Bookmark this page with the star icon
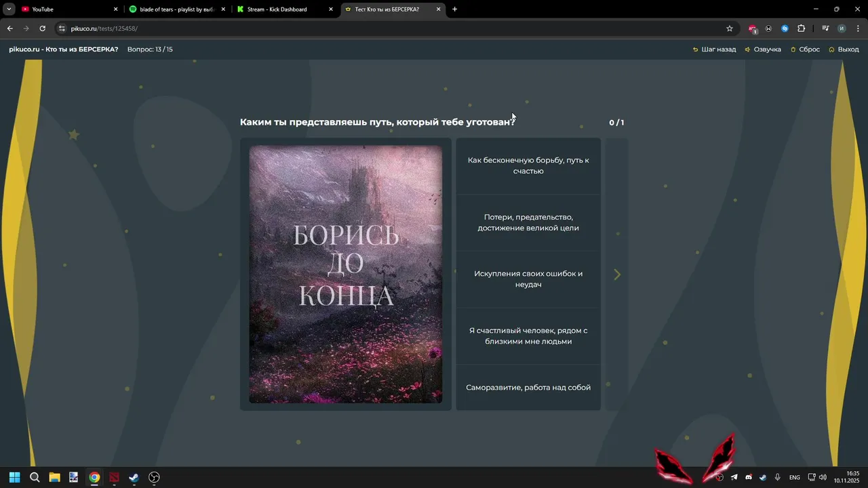Viewport: 868px width, 488px height. click(730, 28)
